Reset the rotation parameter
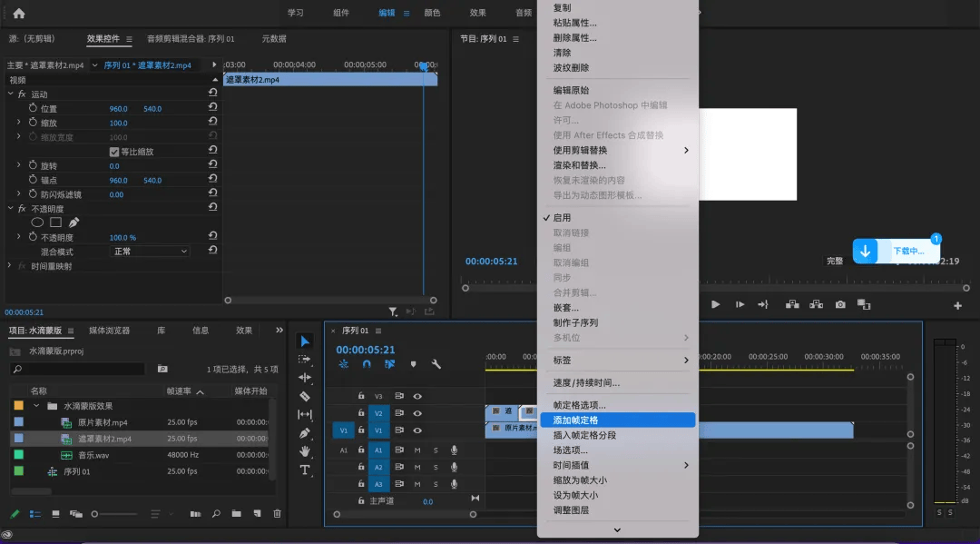The image size is (980, 544). [x=212, y=163]
